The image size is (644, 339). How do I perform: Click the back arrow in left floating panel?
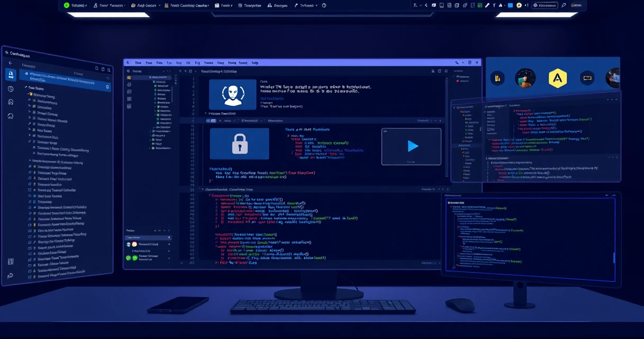[10, 63]
